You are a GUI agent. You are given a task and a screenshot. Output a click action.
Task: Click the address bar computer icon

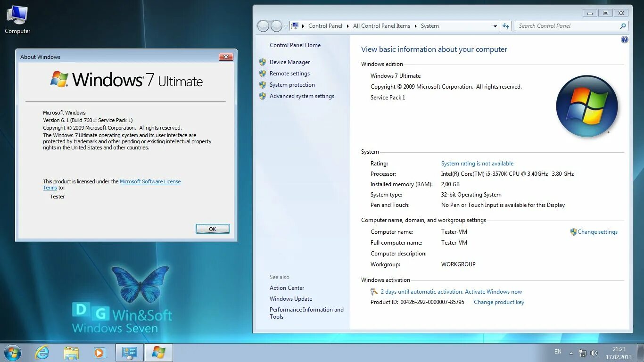(295, 26)
